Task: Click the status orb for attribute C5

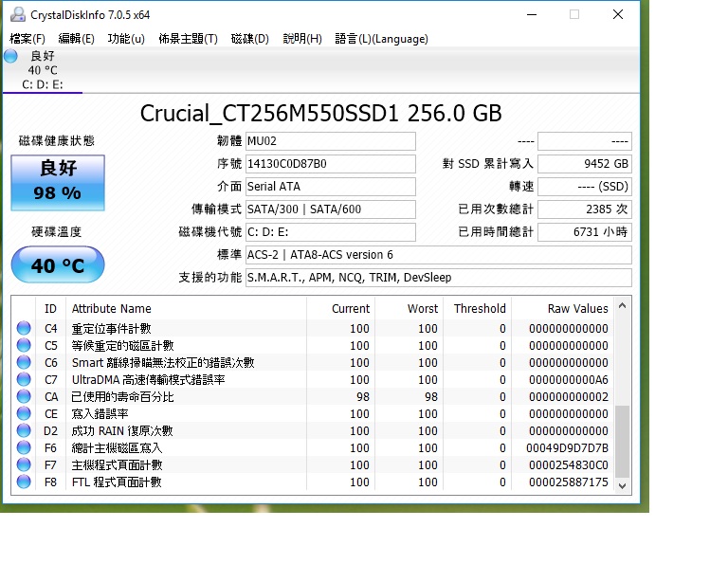Action: pyautogui.click(x=24, y=345)
